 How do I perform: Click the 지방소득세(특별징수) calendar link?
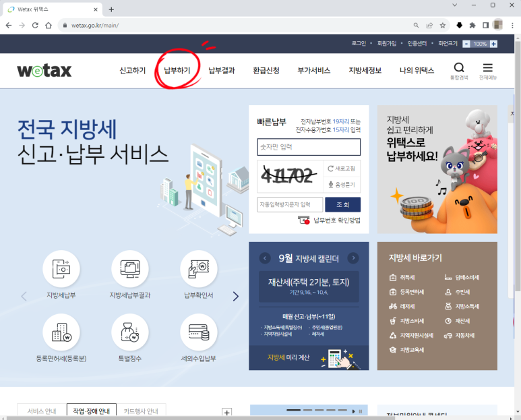pyautogui.click(x=283, y=327)
